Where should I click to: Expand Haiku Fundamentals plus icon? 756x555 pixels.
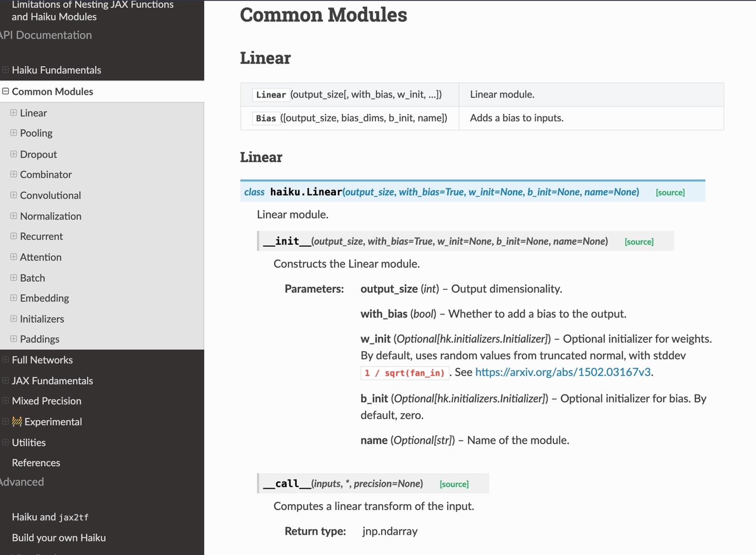point(5,70)
